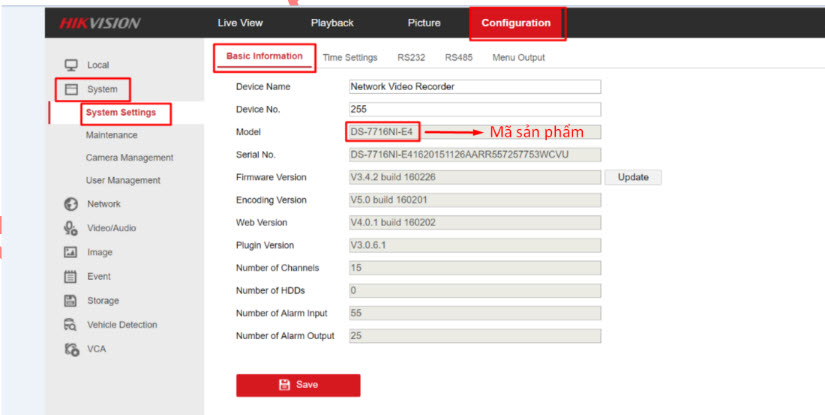Image resolution: width=825 pixels, height=415 pixels.
Task: Click the Image icon in sidebar
Action: coord(71,252)
